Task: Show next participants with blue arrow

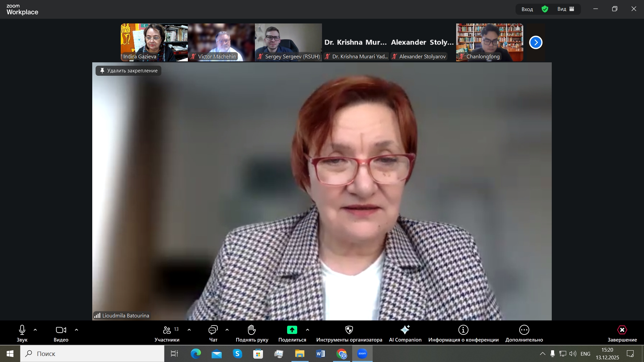Action: [x=536, y=43]
